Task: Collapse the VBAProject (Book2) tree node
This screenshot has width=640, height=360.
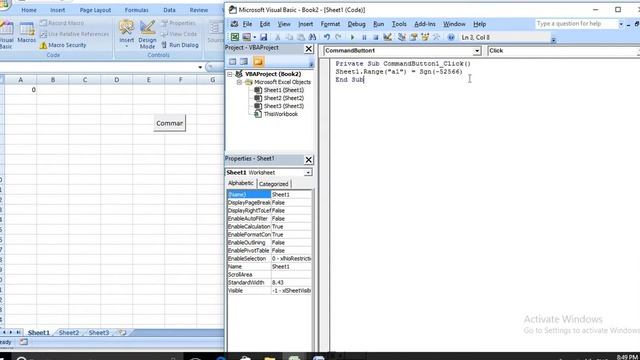Action: [x=230, y=74]
